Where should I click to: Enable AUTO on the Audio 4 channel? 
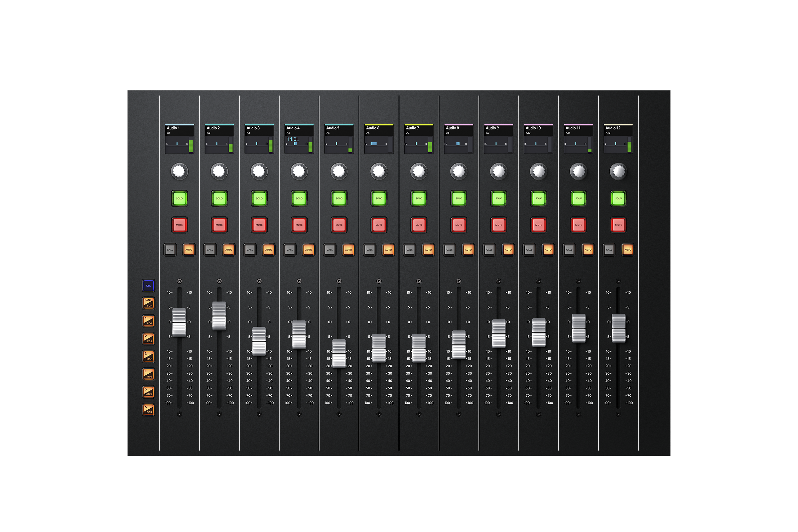(309, 250)
